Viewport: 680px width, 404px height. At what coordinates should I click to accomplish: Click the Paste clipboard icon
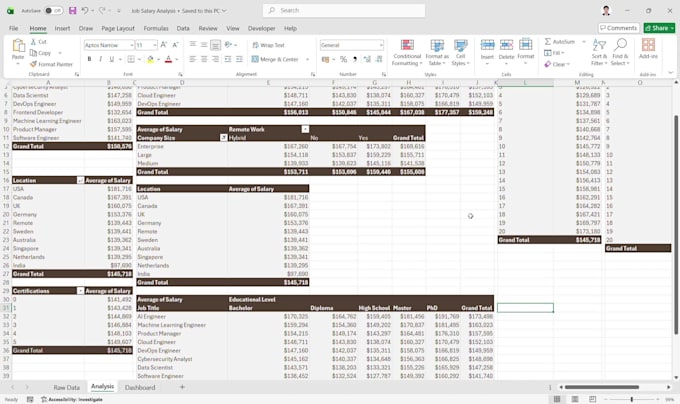coord(18,46)
